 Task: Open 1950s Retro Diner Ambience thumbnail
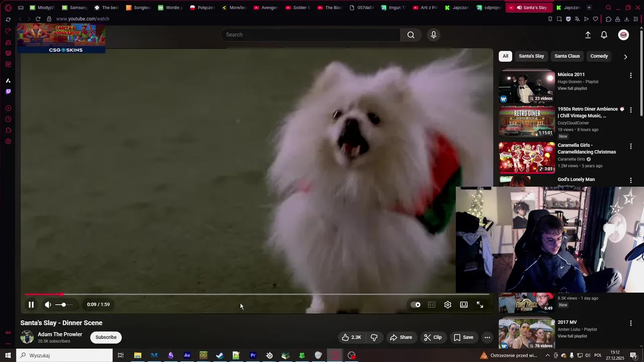click(527, 121)
